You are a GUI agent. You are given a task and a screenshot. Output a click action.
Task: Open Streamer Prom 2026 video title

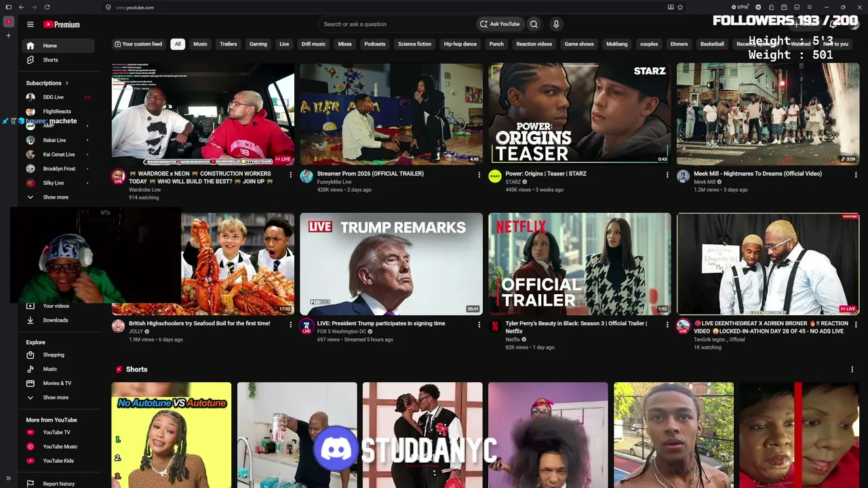[x=370, y=174]
